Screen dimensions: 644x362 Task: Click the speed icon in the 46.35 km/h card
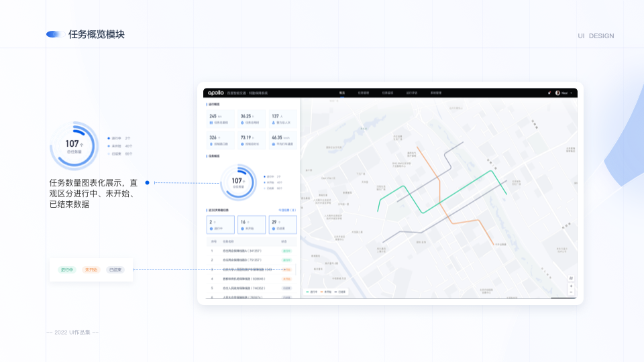pos(274,144)
